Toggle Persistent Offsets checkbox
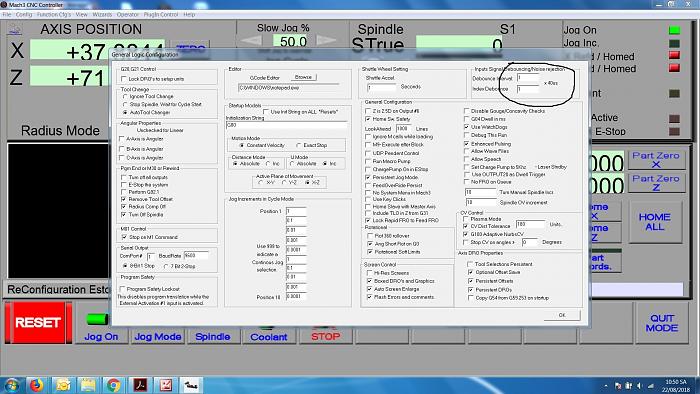Viewport: 700px width, 394px height. coord(470,281)
